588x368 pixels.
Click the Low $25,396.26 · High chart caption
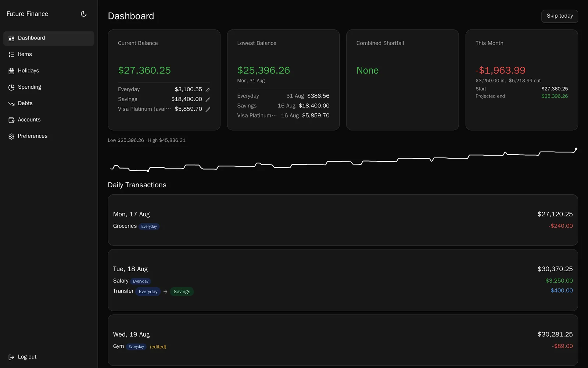pos(147,140)
